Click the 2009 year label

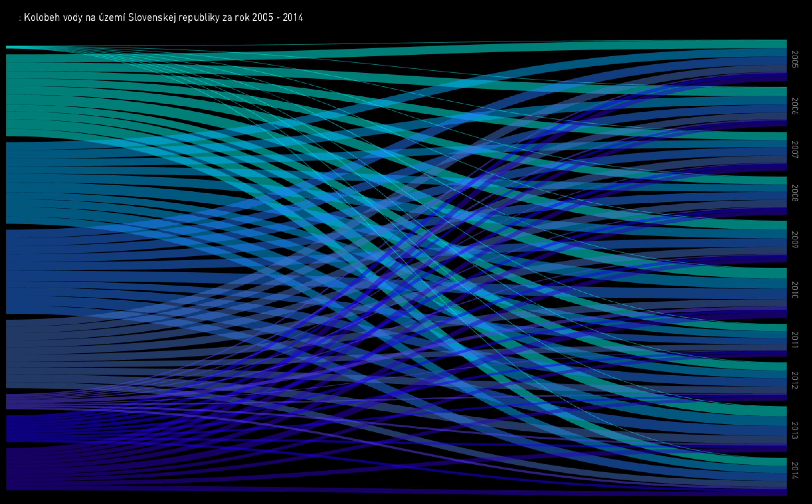click(795, 240)
